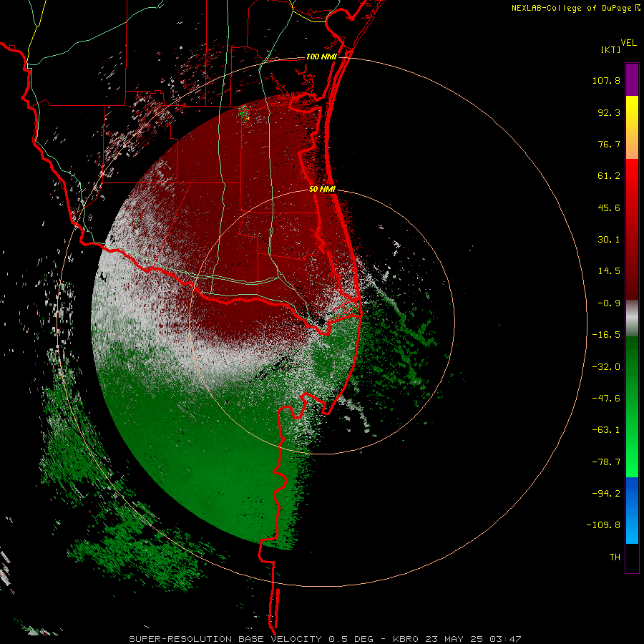Click the 92.3 value on the velocity scale

(x=609, y=112)
